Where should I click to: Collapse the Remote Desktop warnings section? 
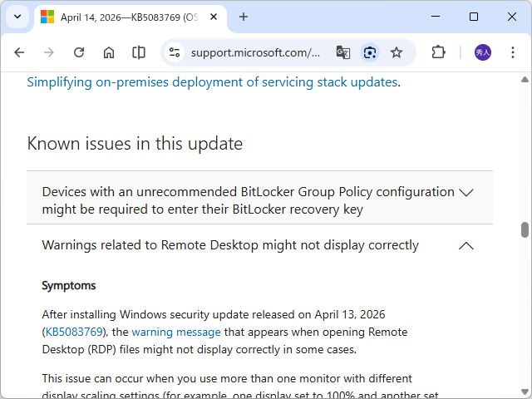465,245
